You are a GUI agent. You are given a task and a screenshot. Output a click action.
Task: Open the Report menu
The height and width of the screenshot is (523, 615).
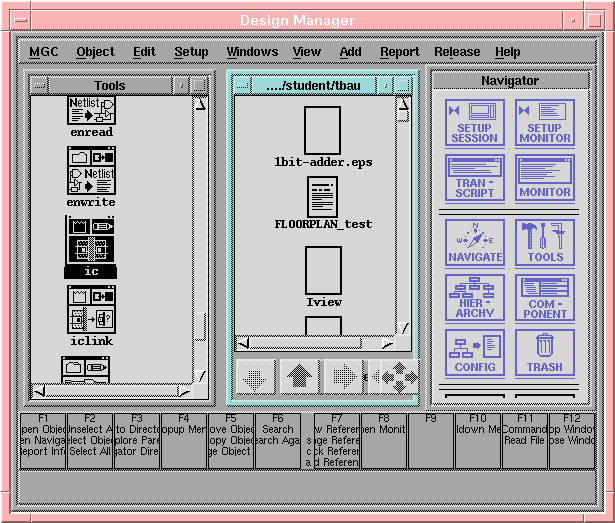399,52
